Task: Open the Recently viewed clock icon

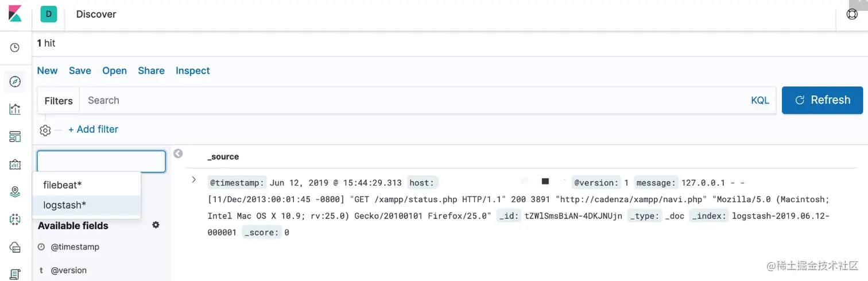Action: [x=15, y=48]
